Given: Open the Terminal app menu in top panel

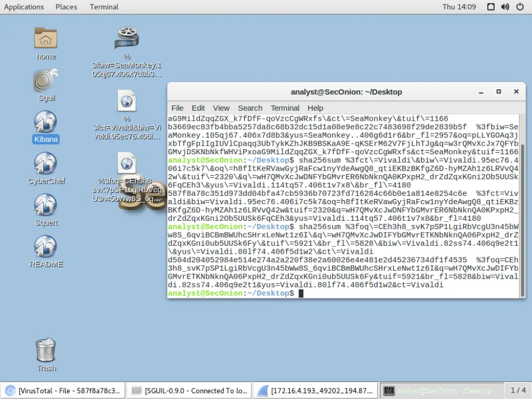Looking at the screenshot, I should coord(104,7).
